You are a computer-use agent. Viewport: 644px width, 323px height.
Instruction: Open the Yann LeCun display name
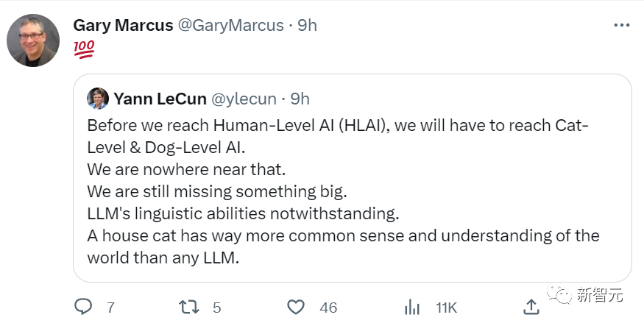click(x=158, y=99)
